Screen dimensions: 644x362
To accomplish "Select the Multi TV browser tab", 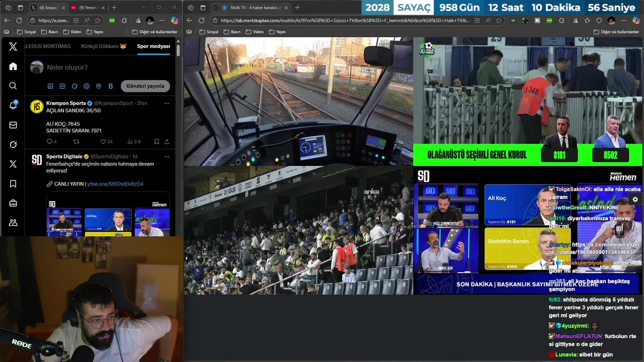I will (250, 8).
